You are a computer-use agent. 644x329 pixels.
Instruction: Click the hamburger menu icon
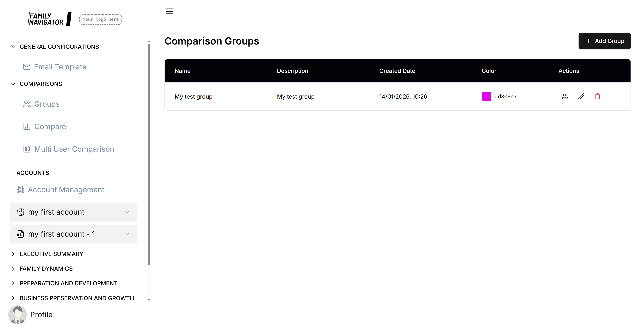169,11
